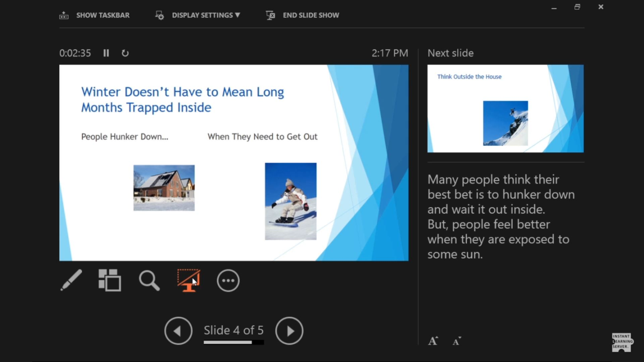Restart the presentation timer

pos(125,53)
